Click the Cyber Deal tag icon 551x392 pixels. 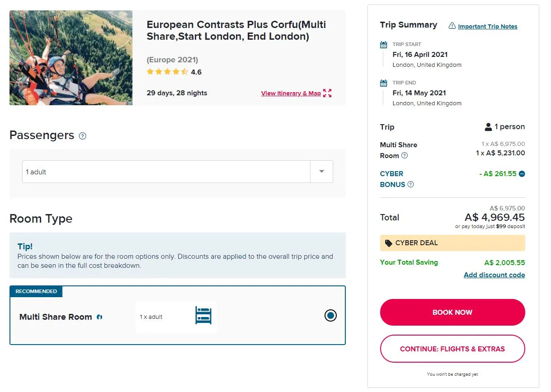(389, 243)
